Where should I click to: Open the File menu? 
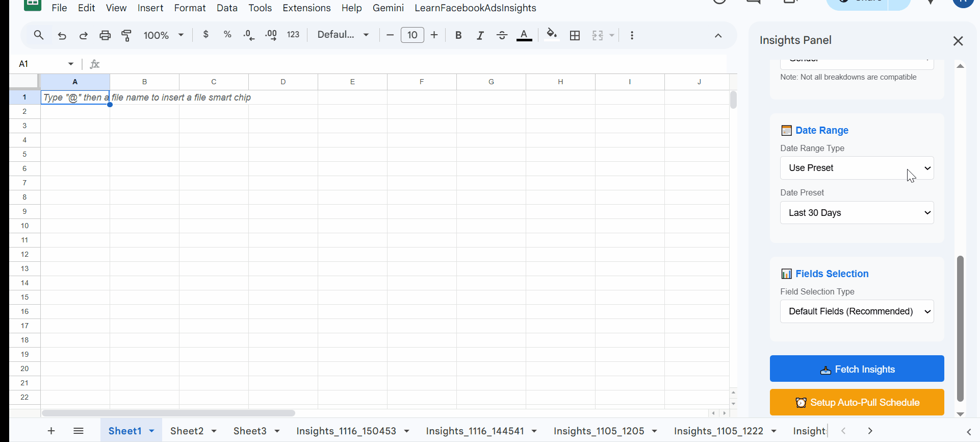pyautogui.click(x=60, y=8)
